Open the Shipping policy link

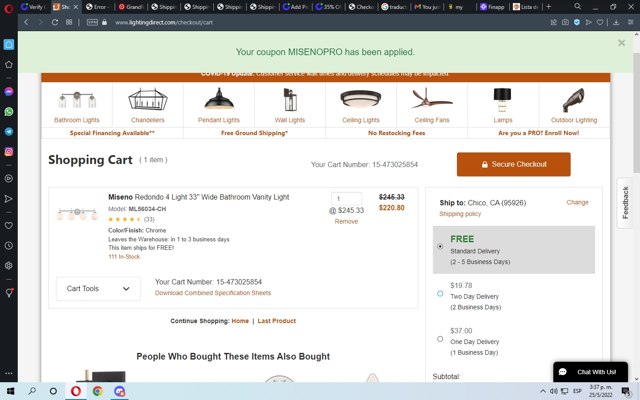(460, 214)
